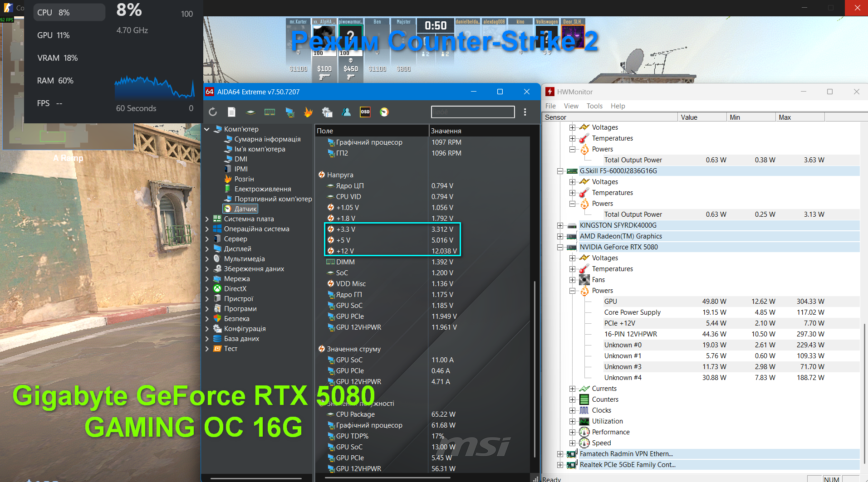Image resolution: width=868 pixels, height=482 pixels.
Task: Click the CPU chip toolbar icon
Action: [250, 112]
